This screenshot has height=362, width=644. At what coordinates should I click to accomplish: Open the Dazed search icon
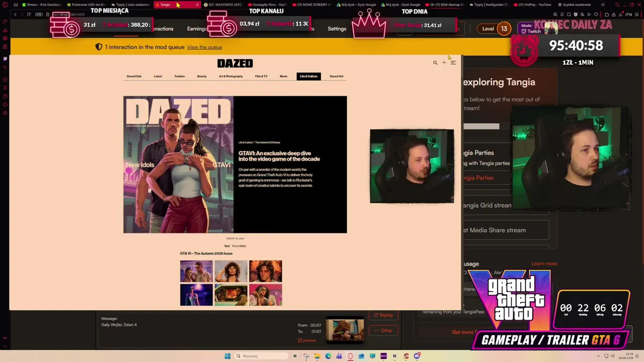point(435,63)
